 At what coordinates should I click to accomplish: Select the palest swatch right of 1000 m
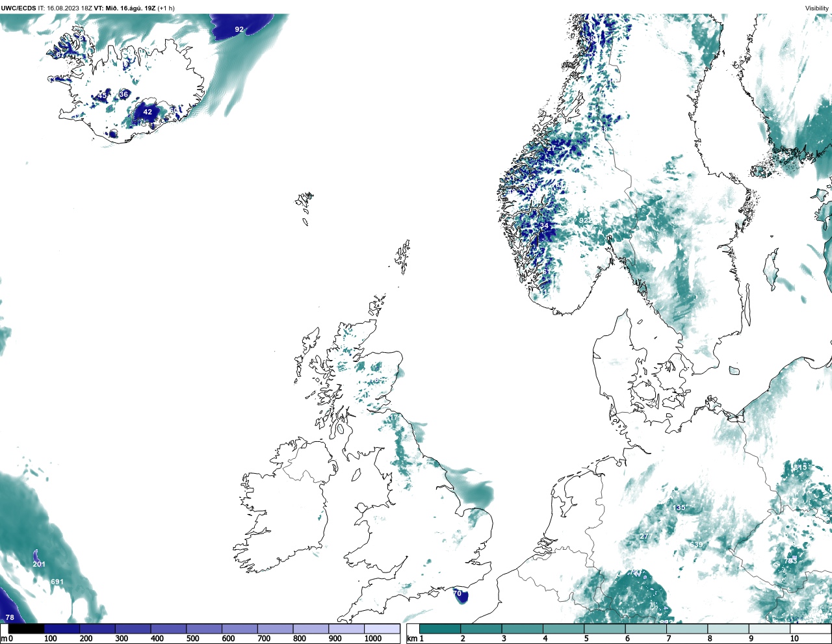click(382, 629)
